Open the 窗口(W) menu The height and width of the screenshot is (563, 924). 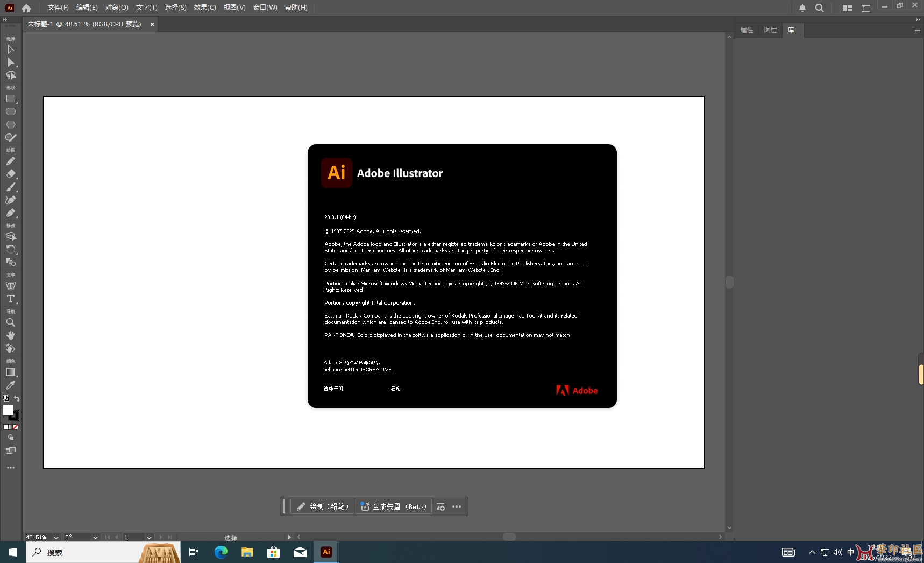[x=265, y=8]
